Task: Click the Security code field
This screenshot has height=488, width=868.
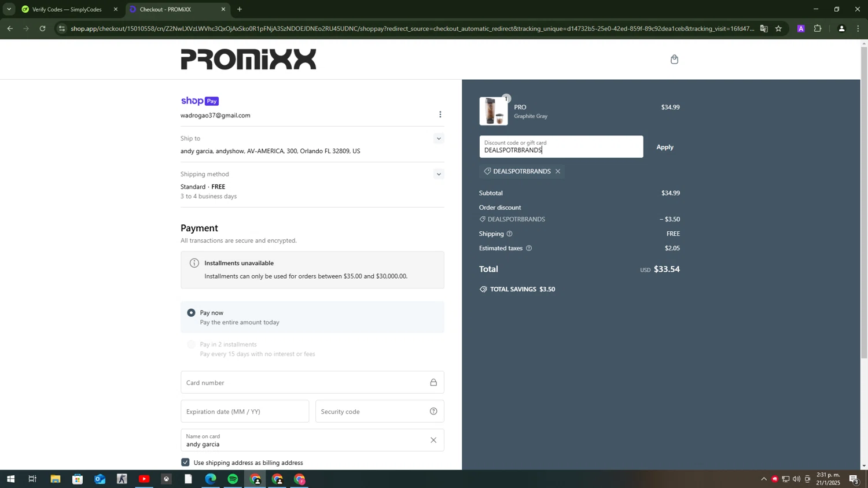Action: tap(380, 411)
